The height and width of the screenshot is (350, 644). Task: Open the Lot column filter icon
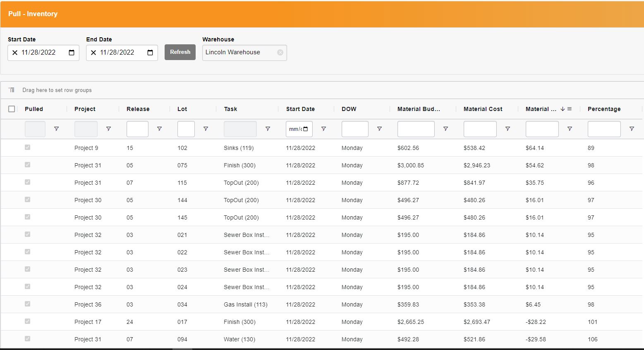coord(206,129)
